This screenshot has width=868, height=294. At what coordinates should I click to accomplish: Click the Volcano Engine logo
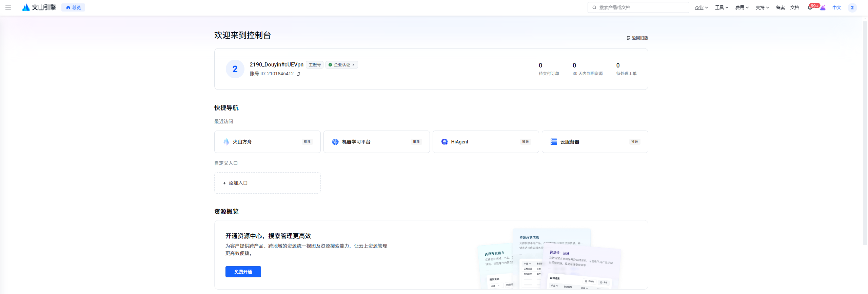pyautogui.click(x=39, y=7)
